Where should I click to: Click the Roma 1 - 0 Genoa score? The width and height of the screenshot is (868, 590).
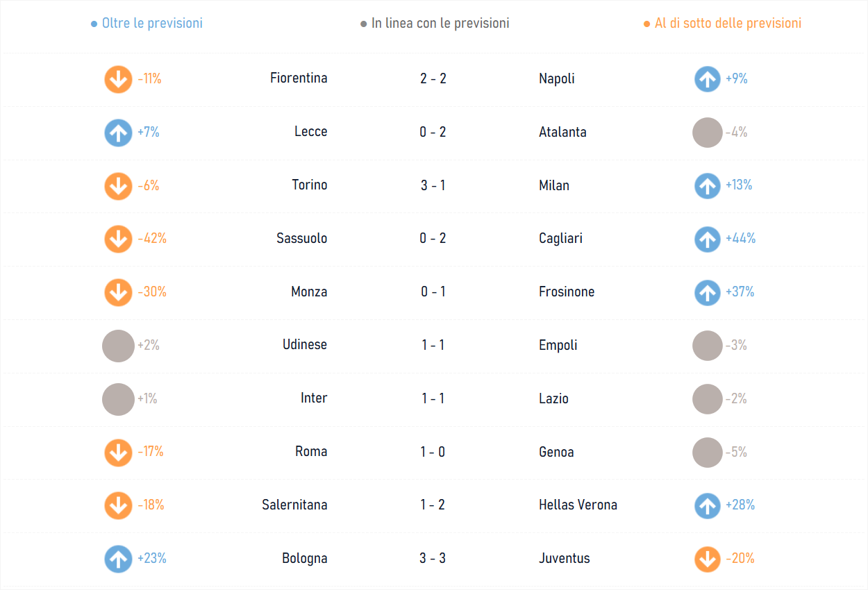(433, 452)
